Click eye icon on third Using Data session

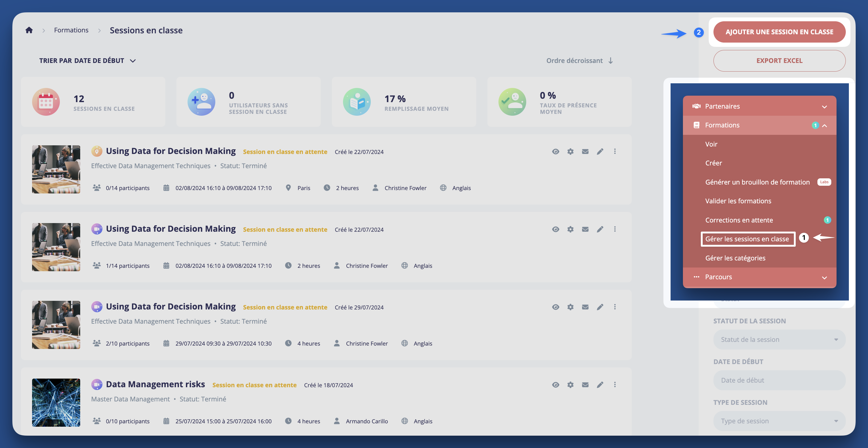pyautogui.click(x=555, y=307)
